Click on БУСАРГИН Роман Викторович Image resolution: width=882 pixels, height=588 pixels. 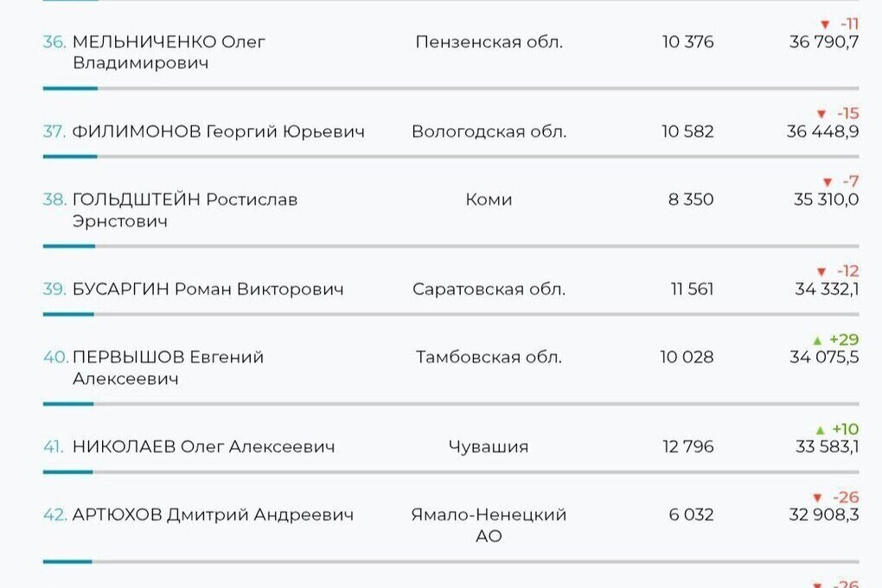pyautogui.click(x=208, y=289)
